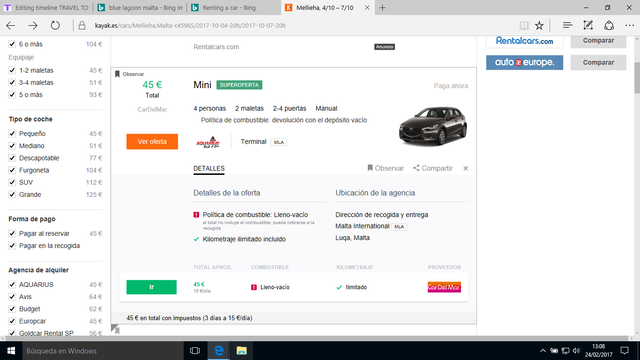The image size is (640, 360).
Task: Show hidden system tray icons
Action: [542, 351]
